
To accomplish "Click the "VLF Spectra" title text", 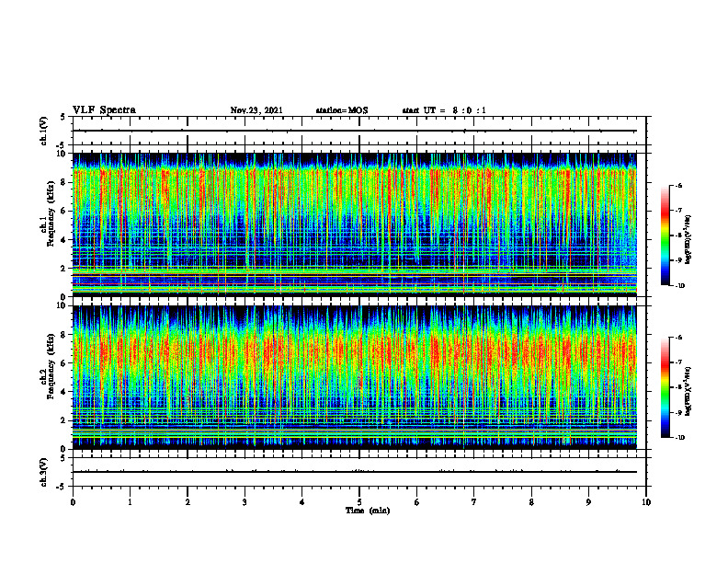I will [104, 110].
